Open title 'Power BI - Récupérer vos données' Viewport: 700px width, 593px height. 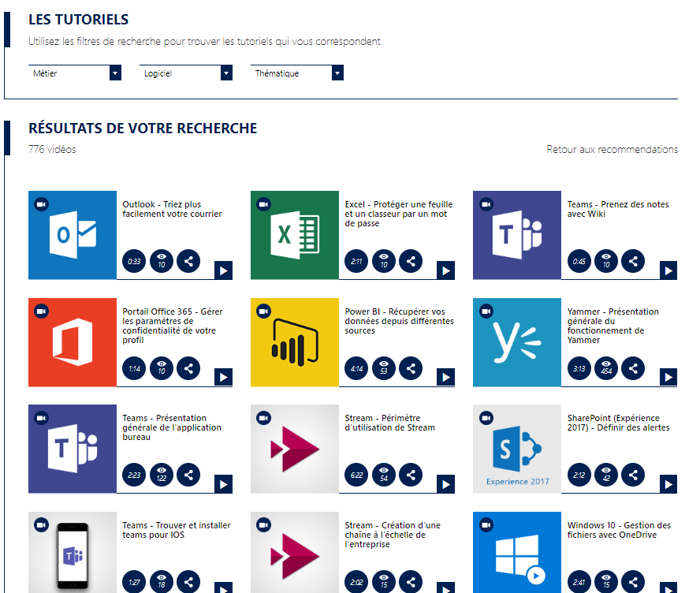coord(399,321)
